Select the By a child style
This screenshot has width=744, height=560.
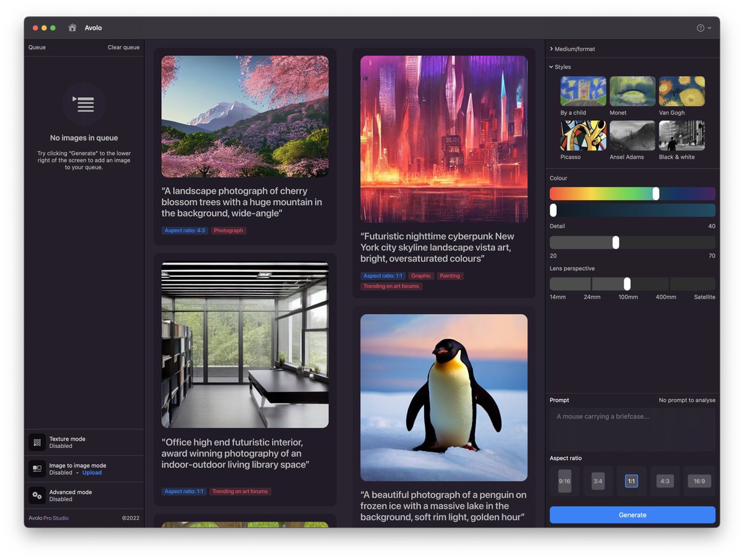[583, 91]
